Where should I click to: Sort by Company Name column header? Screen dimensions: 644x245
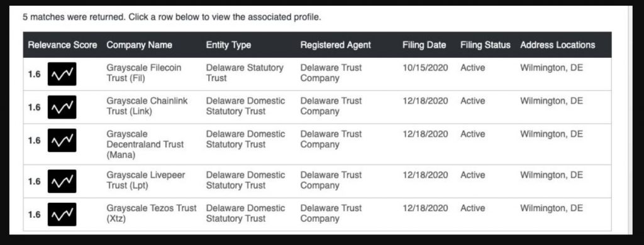pos(139,45)
